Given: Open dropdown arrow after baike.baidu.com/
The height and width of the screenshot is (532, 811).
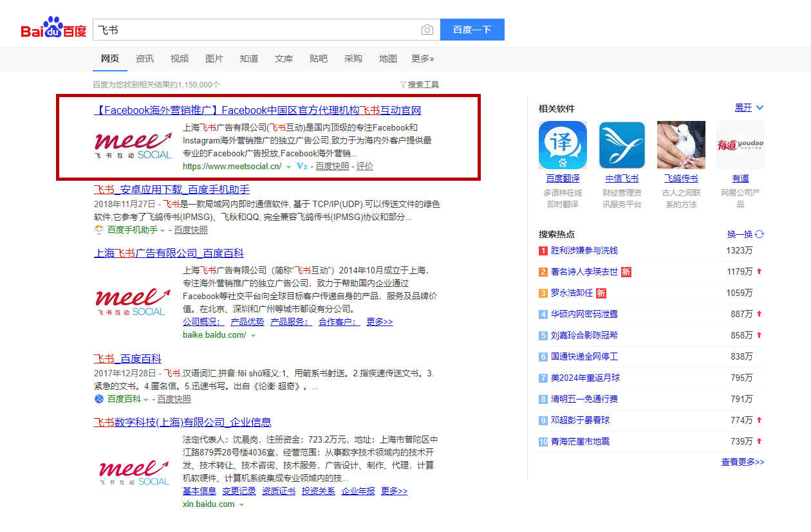Looking at the screenshot, I should [x=253, y=335].
